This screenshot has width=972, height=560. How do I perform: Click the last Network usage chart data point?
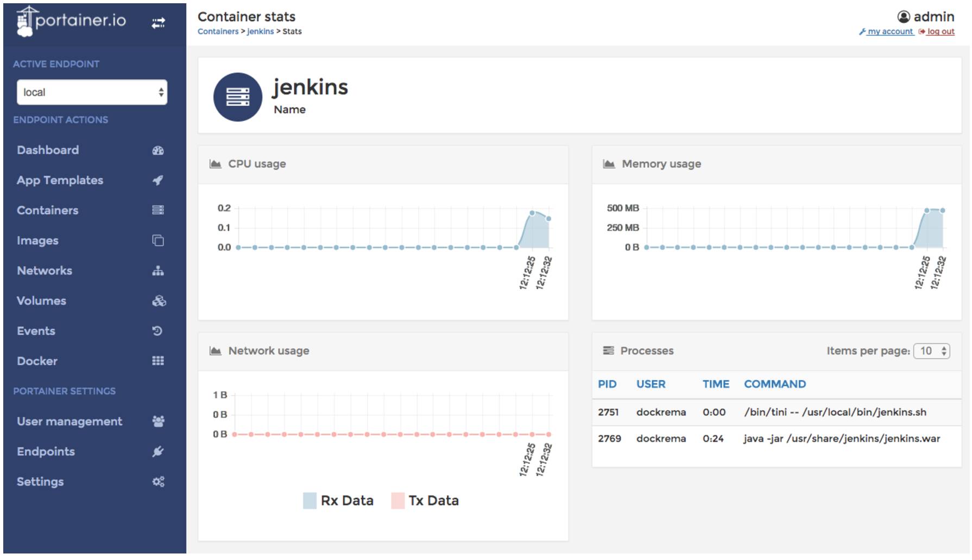(549, 434)
